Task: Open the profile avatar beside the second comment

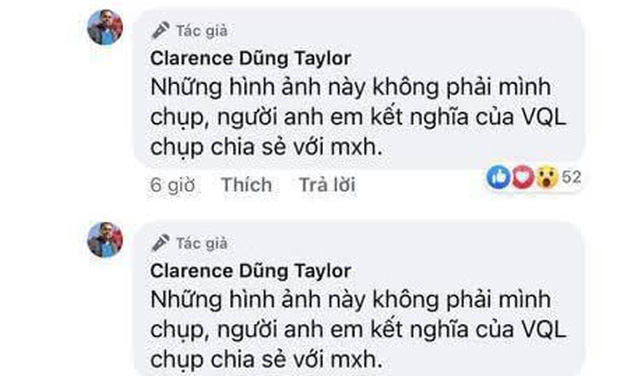Action: (x=105, y=240)
